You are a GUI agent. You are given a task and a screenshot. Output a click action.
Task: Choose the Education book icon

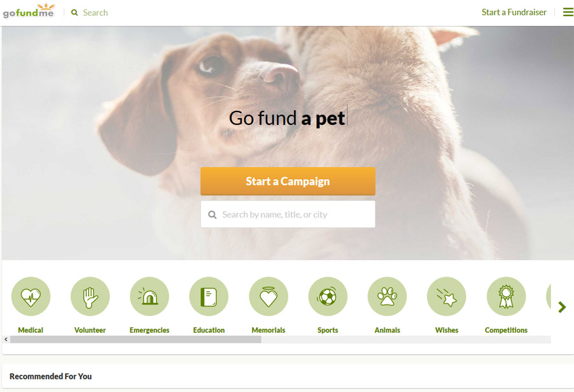coord(209,296)
